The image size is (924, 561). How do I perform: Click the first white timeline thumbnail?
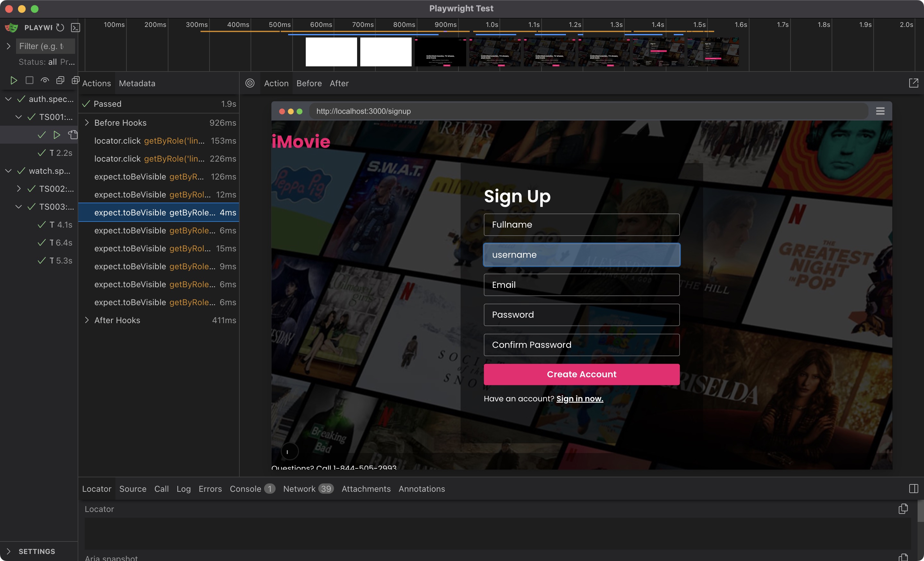331,52
